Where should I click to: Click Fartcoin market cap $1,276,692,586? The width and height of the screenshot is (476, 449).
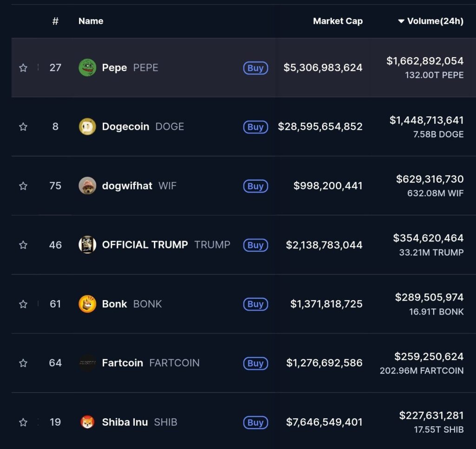tap(324, 363)
